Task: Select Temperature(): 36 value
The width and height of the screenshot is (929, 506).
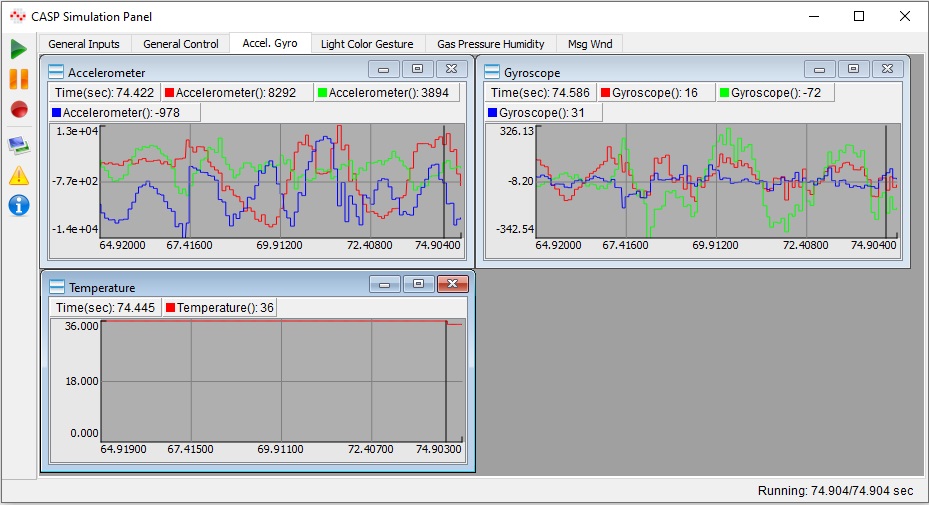Action: 220,308
